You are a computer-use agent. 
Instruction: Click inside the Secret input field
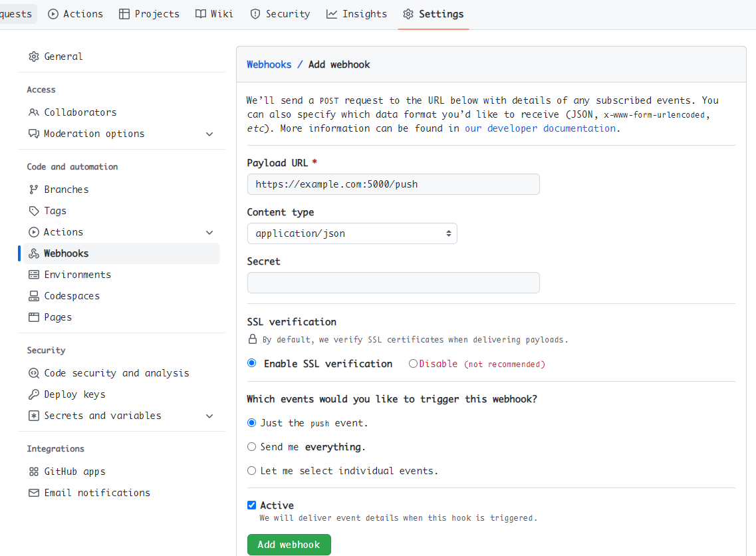[x=393, y=282]
